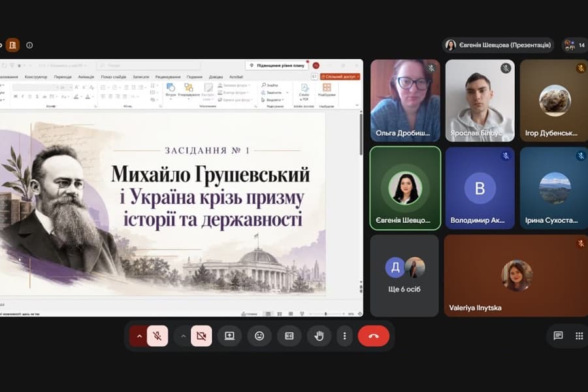Click the font color icon in ribbon
Screen dimensions: 588x392
pyautogui.click(x=88, y=97)
